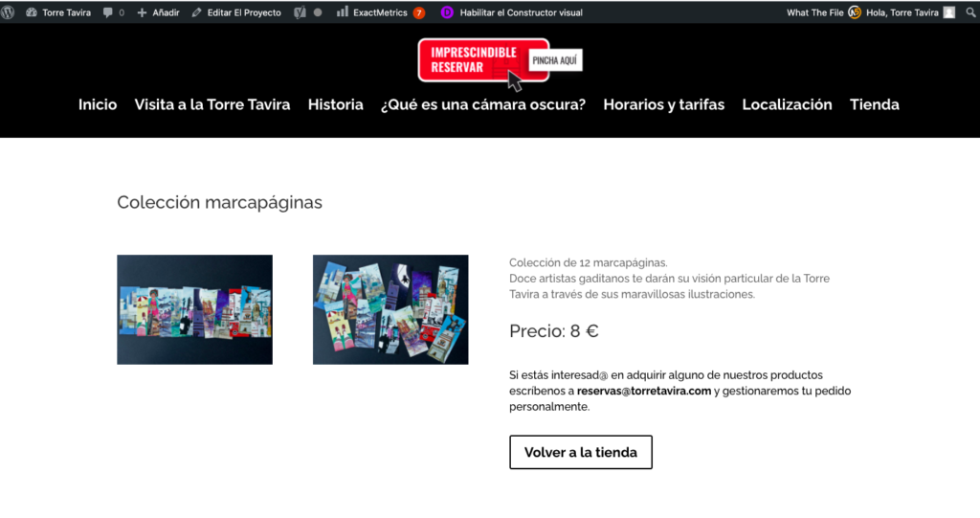Click the Añadir plus item

[158, 12]
